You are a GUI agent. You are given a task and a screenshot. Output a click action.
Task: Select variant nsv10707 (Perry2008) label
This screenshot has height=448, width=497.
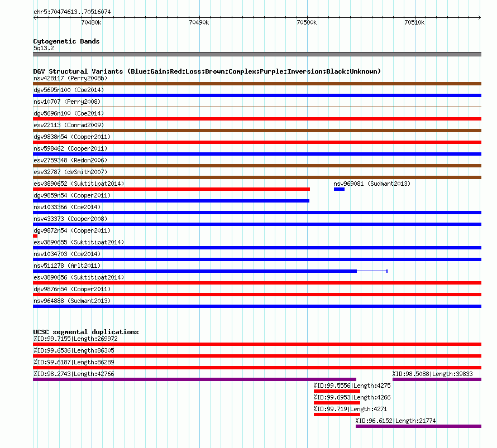pos(67,102)
